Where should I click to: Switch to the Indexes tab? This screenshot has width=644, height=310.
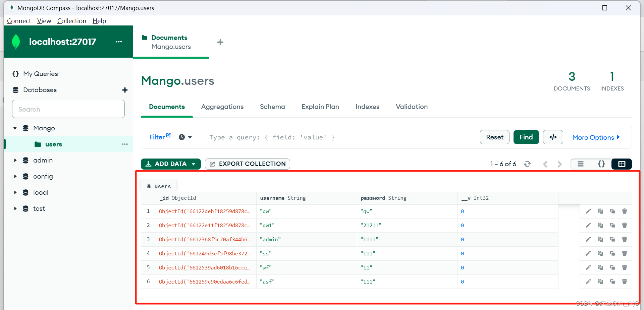coord(367,107)
